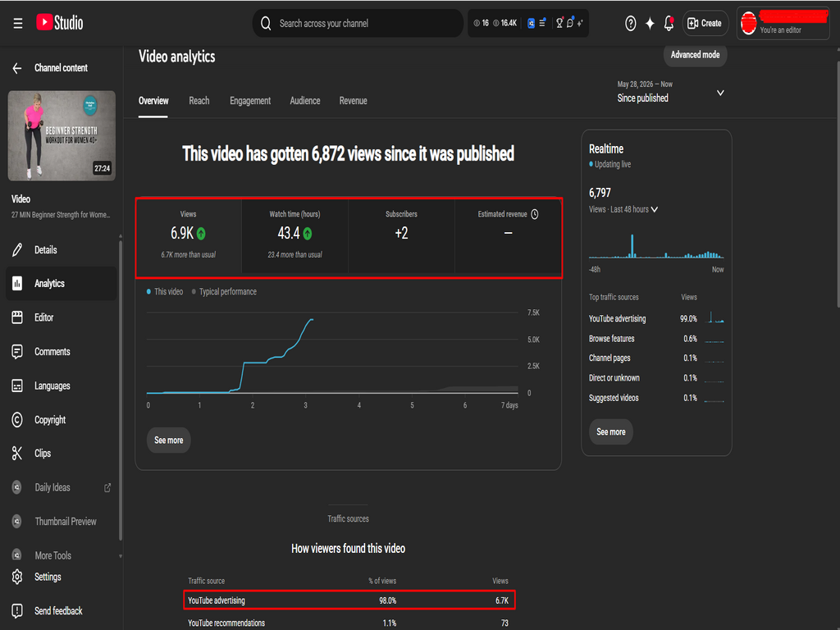Click the Advanced mode button
840x630 pixels.
tap(695, 55)
